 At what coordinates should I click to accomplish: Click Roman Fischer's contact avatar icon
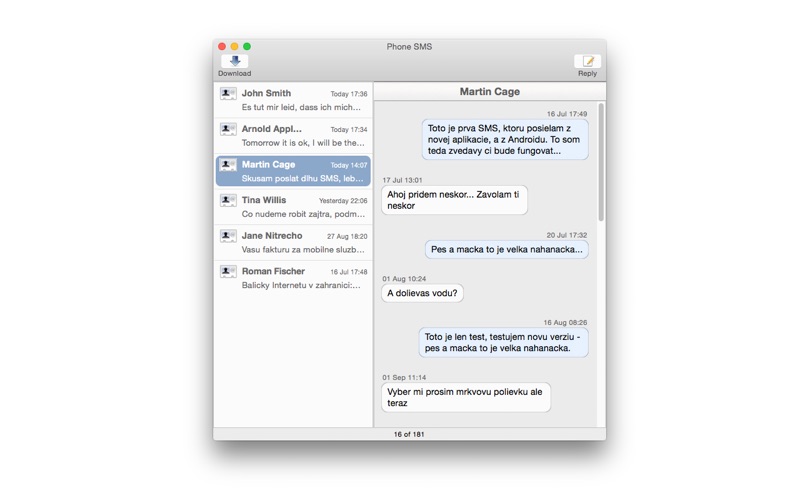[x=228, y=271]
